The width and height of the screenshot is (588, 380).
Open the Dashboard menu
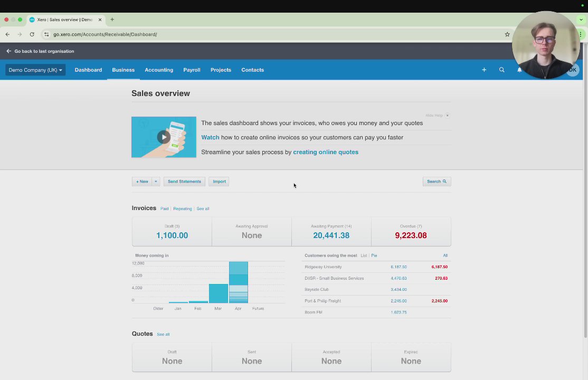(88, 70)
